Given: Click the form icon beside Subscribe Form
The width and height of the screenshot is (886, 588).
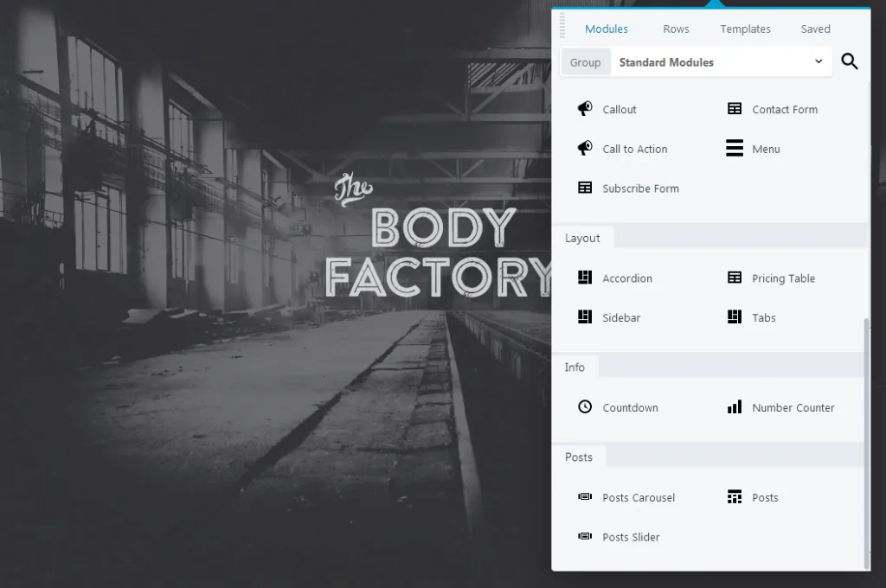Looking at the screenshot, I should click(585, 188).
